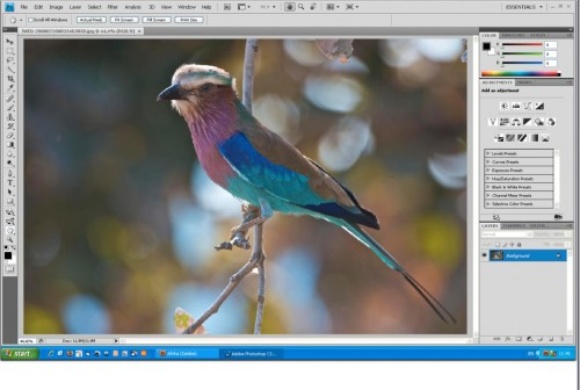The height and width of the screenshot is (390, 580).
Task: Add a Levels adjustment
Action: [x=516, y=106]
